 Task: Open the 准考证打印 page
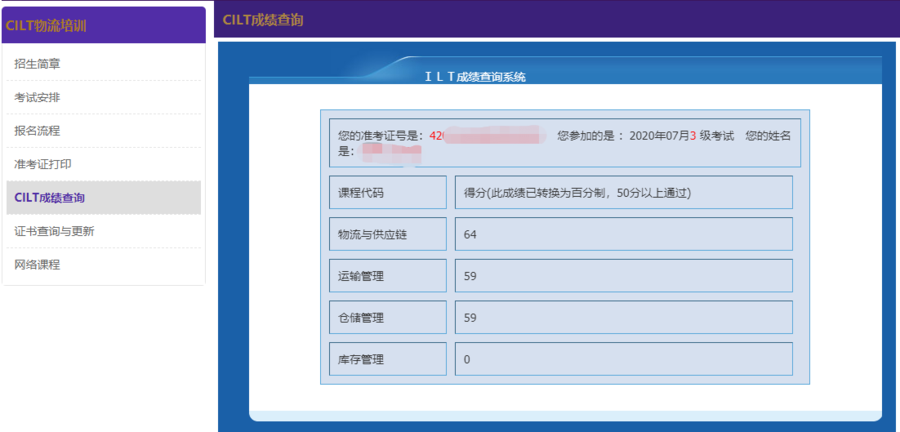pyautogui.click(x=43, y=164)
